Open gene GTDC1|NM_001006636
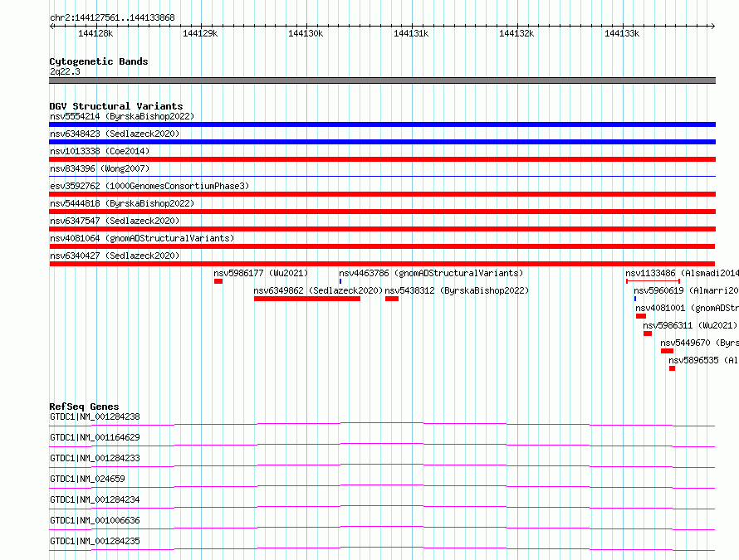Screen dimensions: 739x560 (x=95, y=520)
